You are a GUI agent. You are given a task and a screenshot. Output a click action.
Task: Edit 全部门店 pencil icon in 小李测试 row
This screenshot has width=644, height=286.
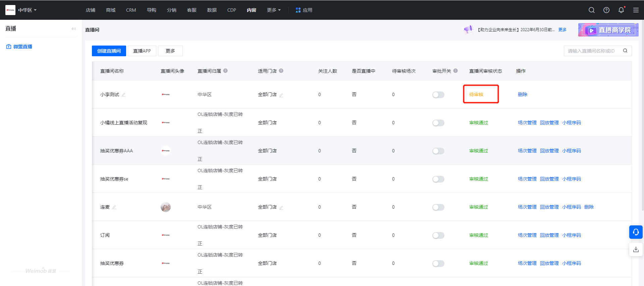[x=281, y=95]
